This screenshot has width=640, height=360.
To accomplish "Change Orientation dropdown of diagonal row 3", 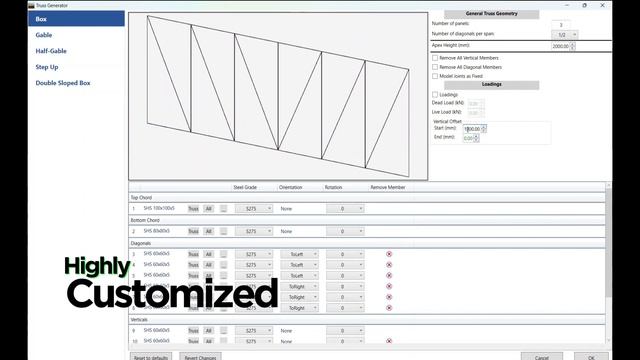I will click(299, 254).
